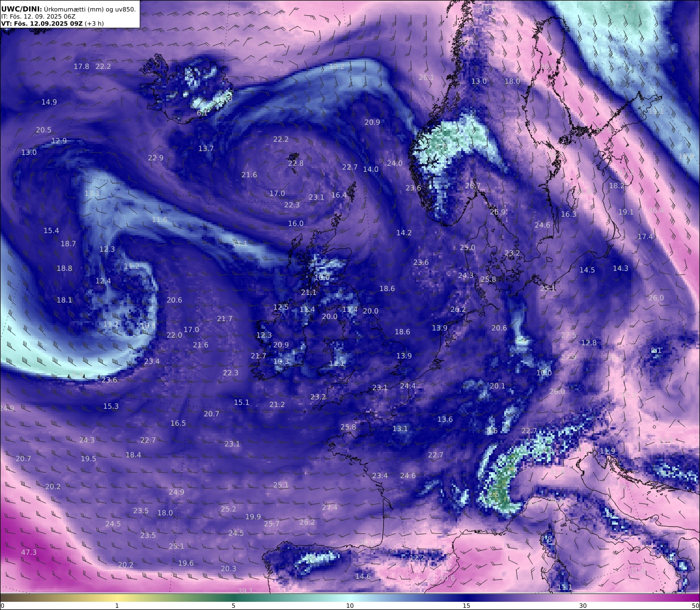
Task: Select the 20.1 map value
Action: (x=498, y=386)
